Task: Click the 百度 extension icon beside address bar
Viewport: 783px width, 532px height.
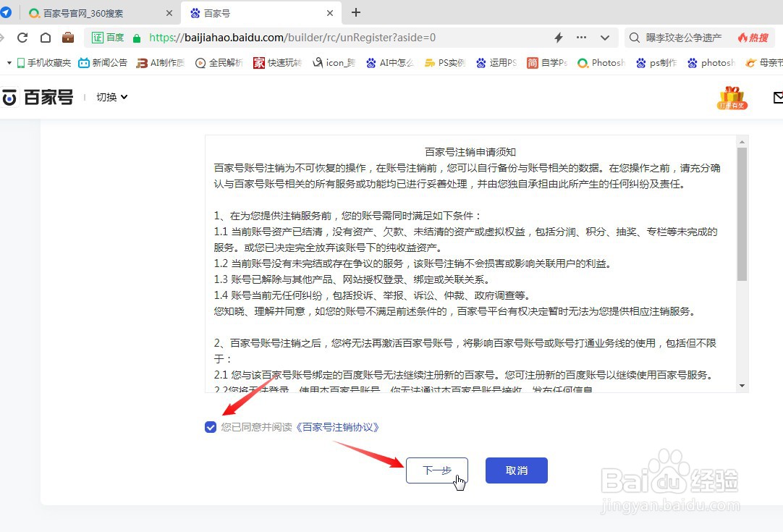Action: (107, 37)
